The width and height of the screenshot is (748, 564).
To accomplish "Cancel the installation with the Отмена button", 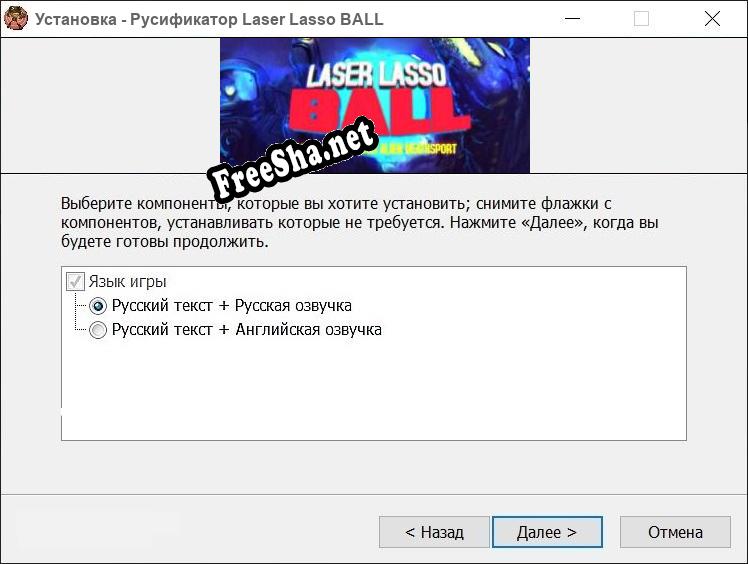I will point(675,532).
